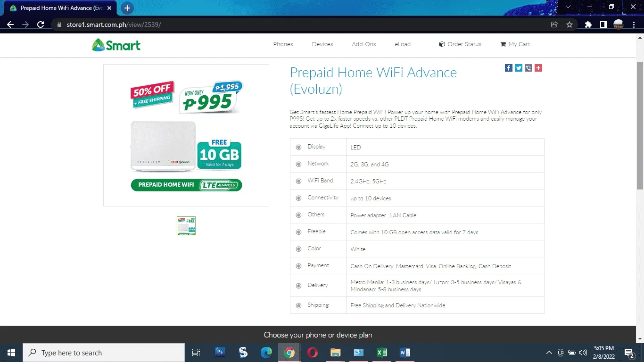Open more sharing options with the red plus
The image size is (644, 362).
coord(538,68)
